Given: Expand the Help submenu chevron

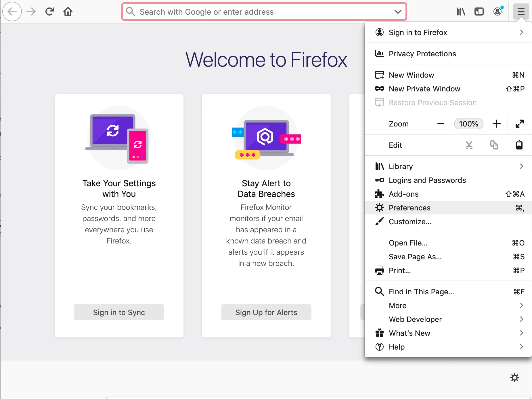Looking at the screenshot, I should point(521,347).
